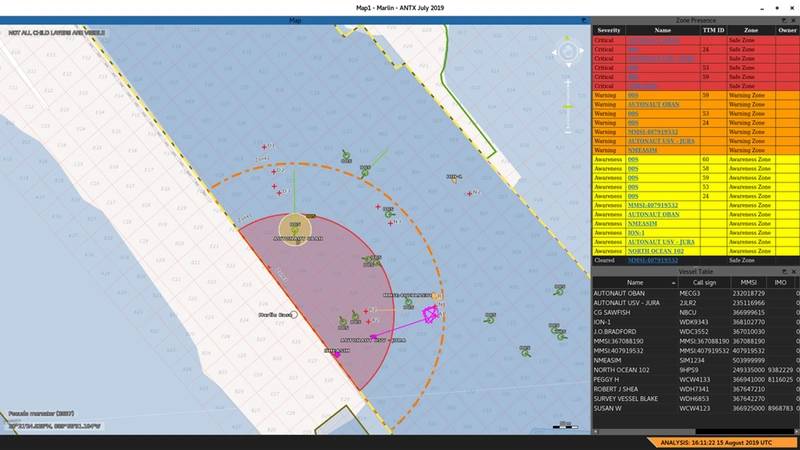Viewport: 800px width, 450px height.
Task: Open ION-1 link in Awareness row
Action: 636,233
